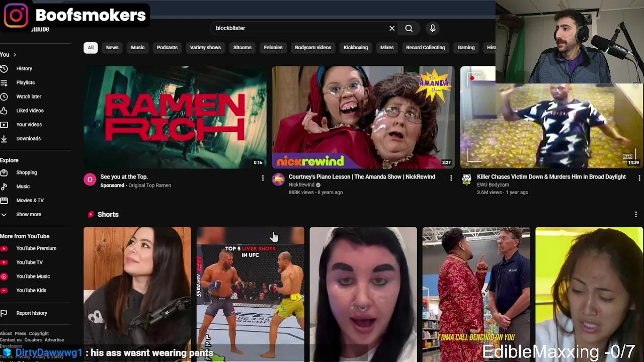Open Copyright footer link
Screen dimensions: 644x362
click(x=39, y=334)
